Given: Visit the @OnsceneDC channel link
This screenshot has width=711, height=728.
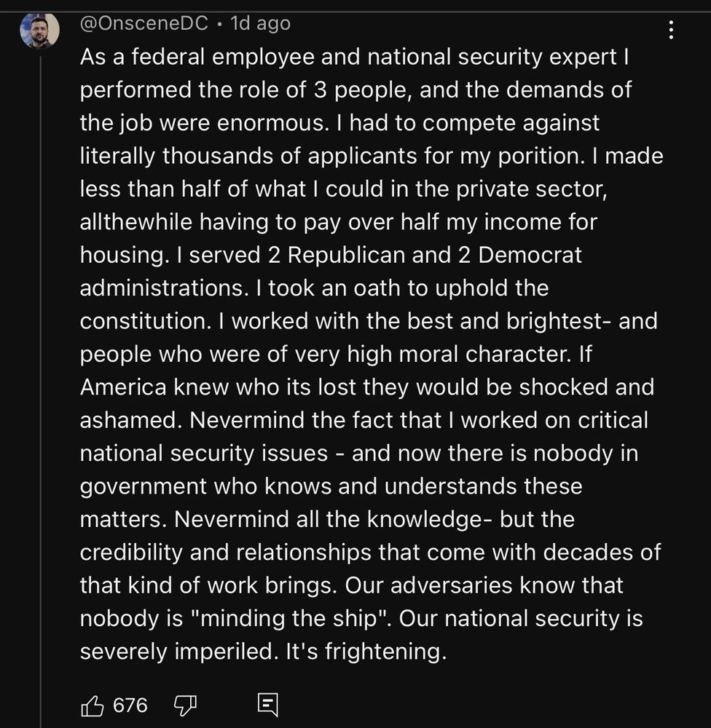Looking at the screenshot, I should click(144, 23).
